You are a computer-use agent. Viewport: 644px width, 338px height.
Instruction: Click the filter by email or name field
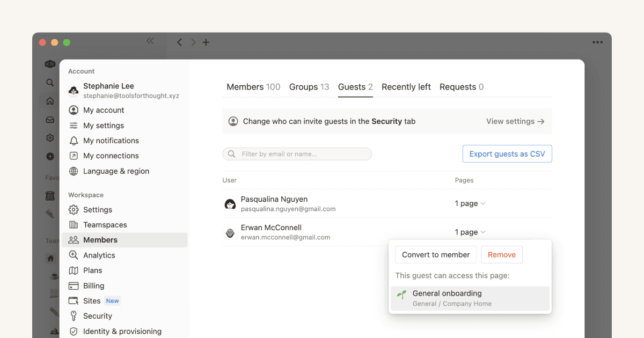click(297, 153)
